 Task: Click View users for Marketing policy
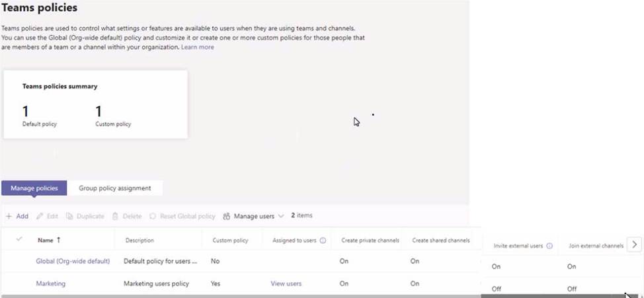point(286,283)
